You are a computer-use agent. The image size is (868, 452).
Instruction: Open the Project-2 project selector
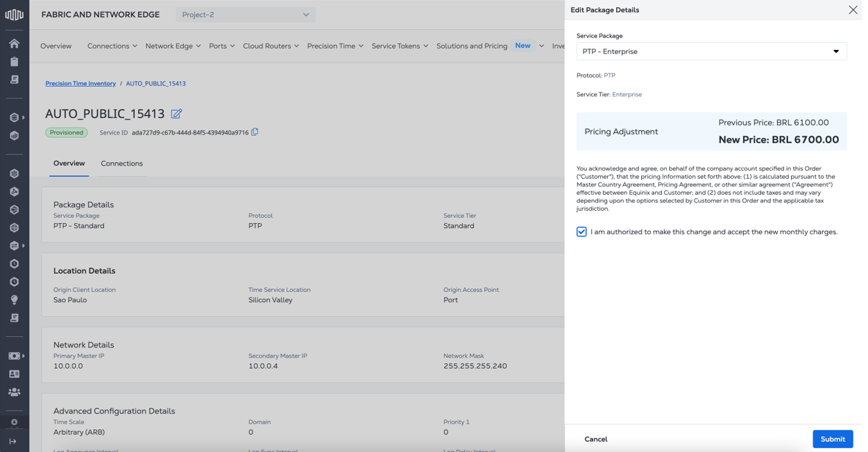coord(246,15)
